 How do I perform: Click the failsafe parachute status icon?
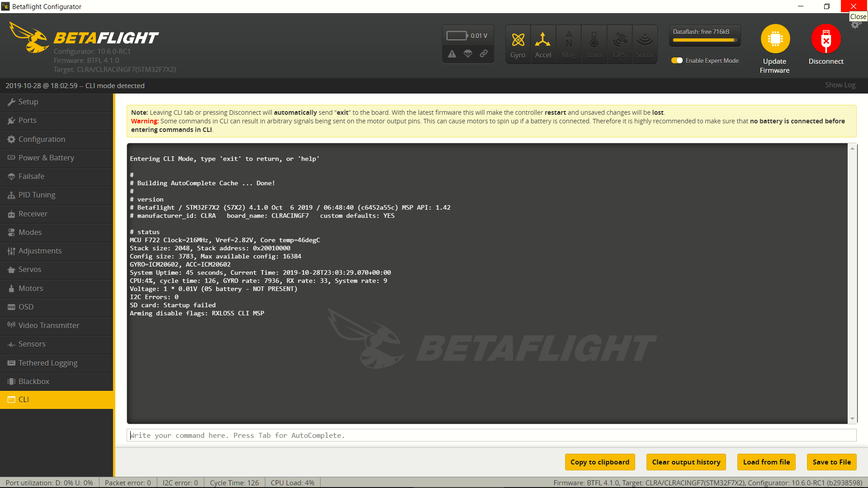[x=468, y=54]
